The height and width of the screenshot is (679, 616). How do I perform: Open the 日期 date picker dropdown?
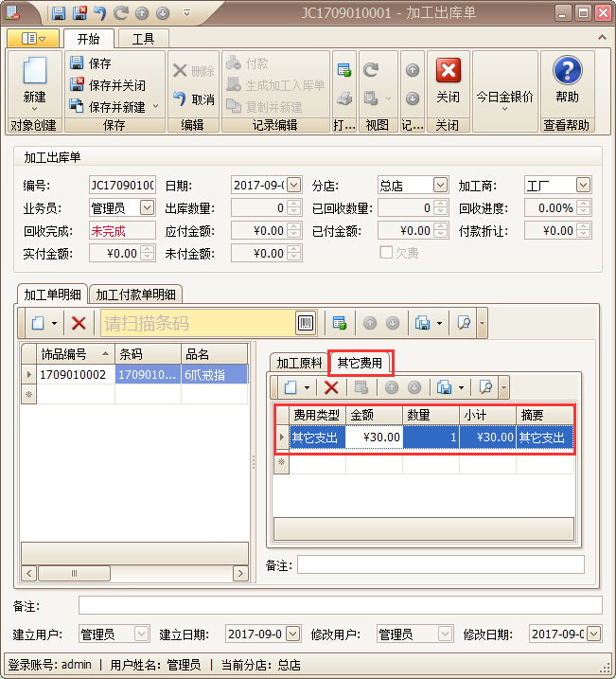pyautogui.click(x=293, y=185)
